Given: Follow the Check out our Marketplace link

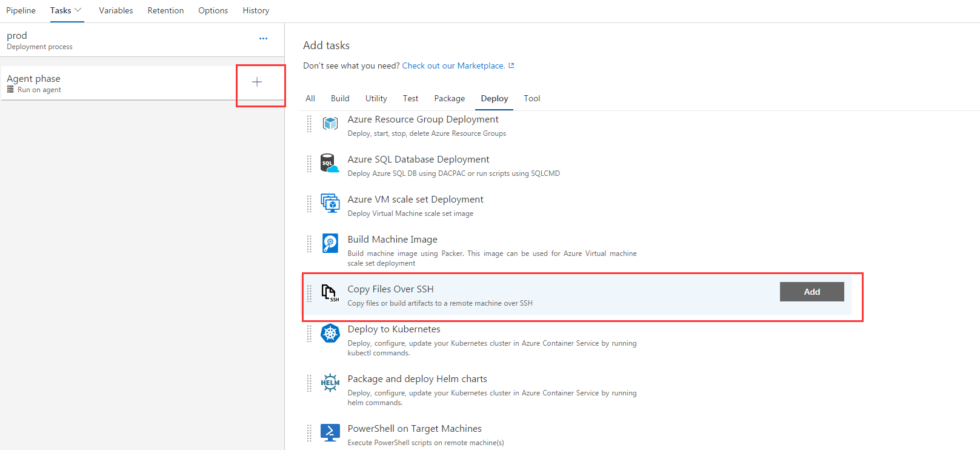Looking at the screenshot, I should tap(453, 65).
